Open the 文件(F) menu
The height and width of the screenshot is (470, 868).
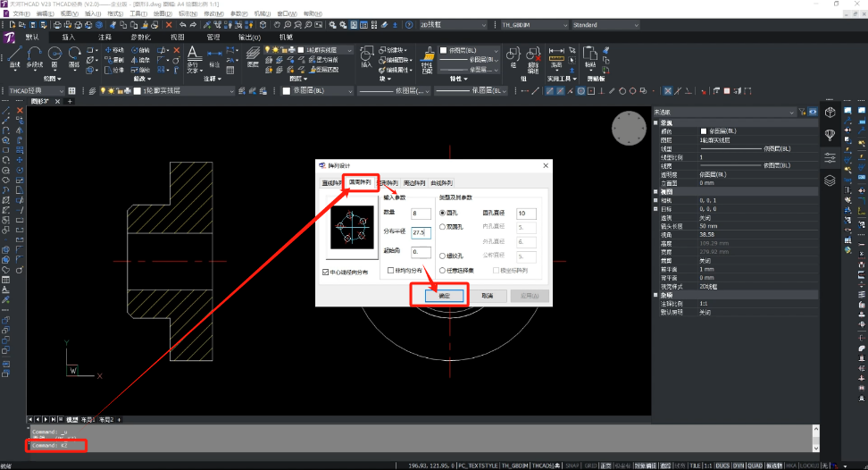pyautogui.click(x=21, y=13)
